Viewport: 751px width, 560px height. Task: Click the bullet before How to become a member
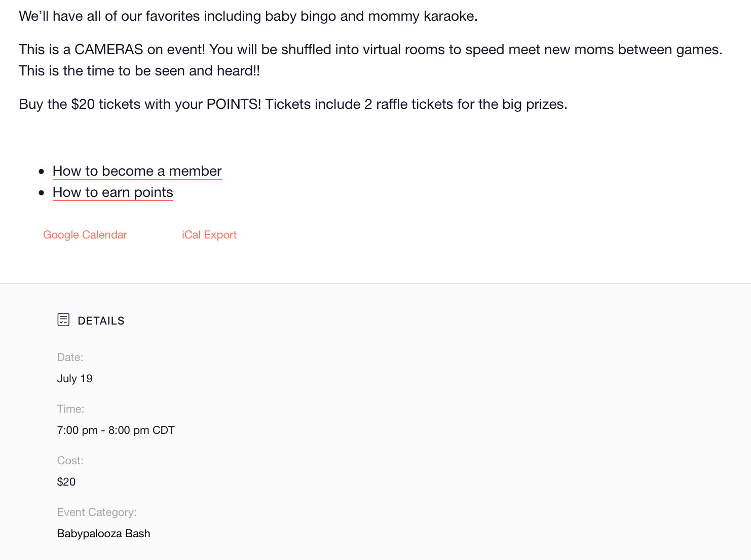pyautogui.click(x=42, y=172)
